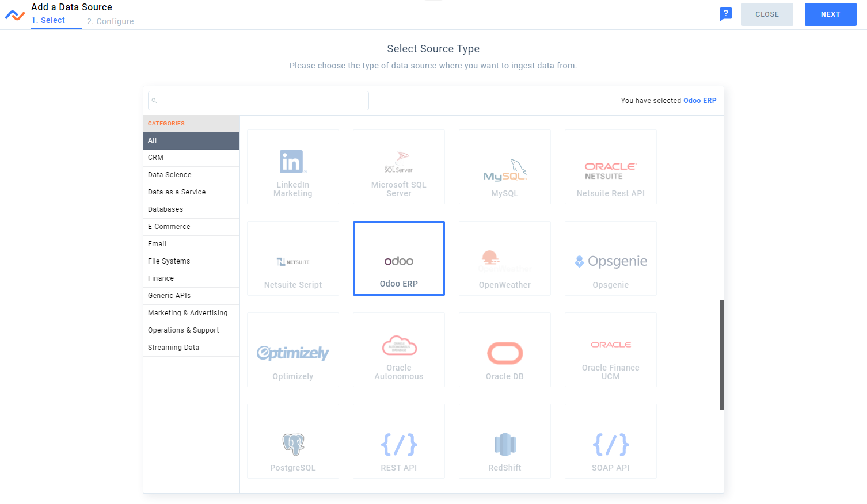Screen dimensions: 867x504
Task: Pick the MySQL data source tile
Action: pyautogui.click(x=505, y=167)
